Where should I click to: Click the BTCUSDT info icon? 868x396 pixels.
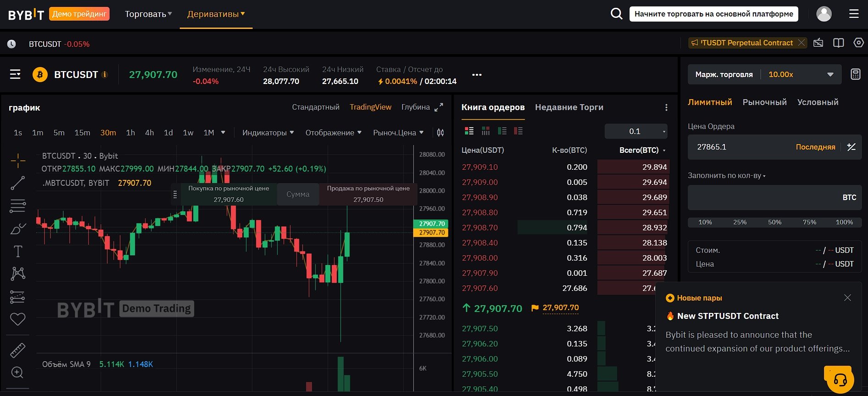coord(105,74)
